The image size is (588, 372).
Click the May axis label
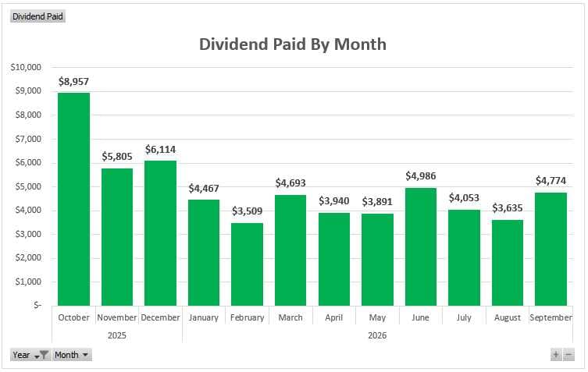[x=377, y=317]
